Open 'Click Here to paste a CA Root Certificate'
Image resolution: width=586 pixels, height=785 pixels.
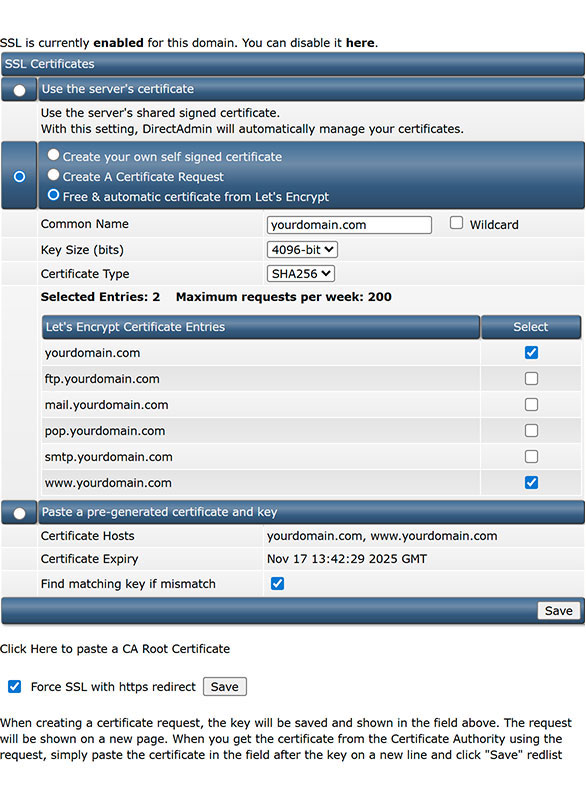(115, 649)
